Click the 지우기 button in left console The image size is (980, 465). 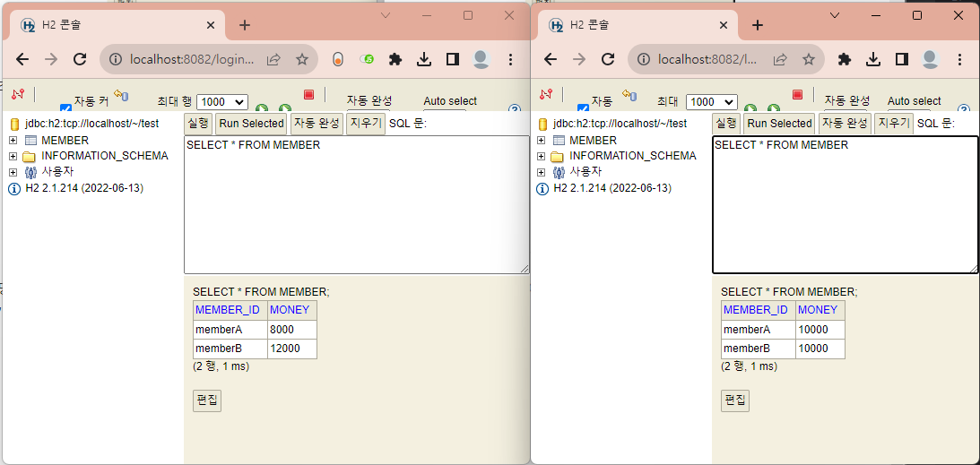[366, 124]
